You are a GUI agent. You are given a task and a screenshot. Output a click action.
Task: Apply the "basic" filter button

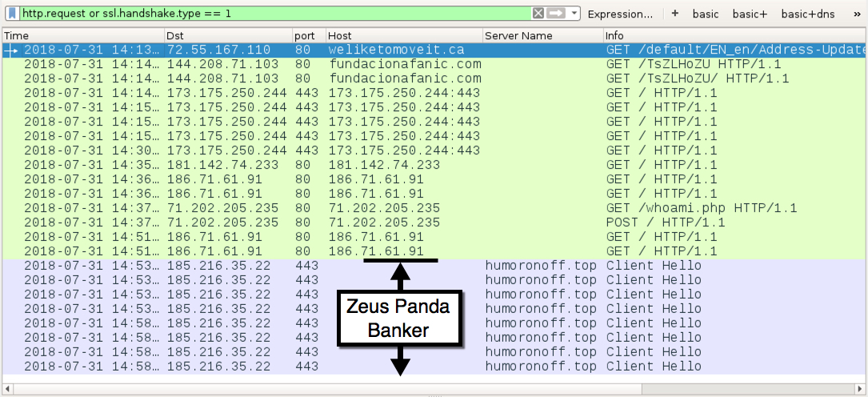(x=706, y=14)
